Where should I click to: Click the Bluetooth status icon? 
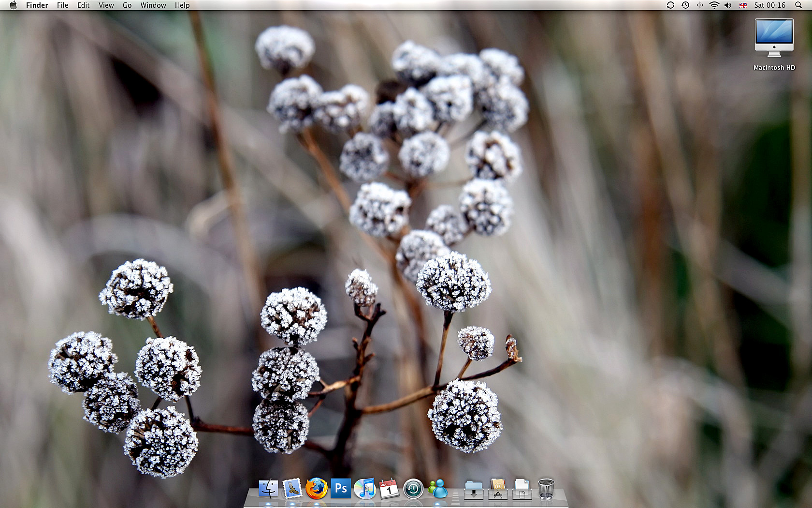point(700,5)
